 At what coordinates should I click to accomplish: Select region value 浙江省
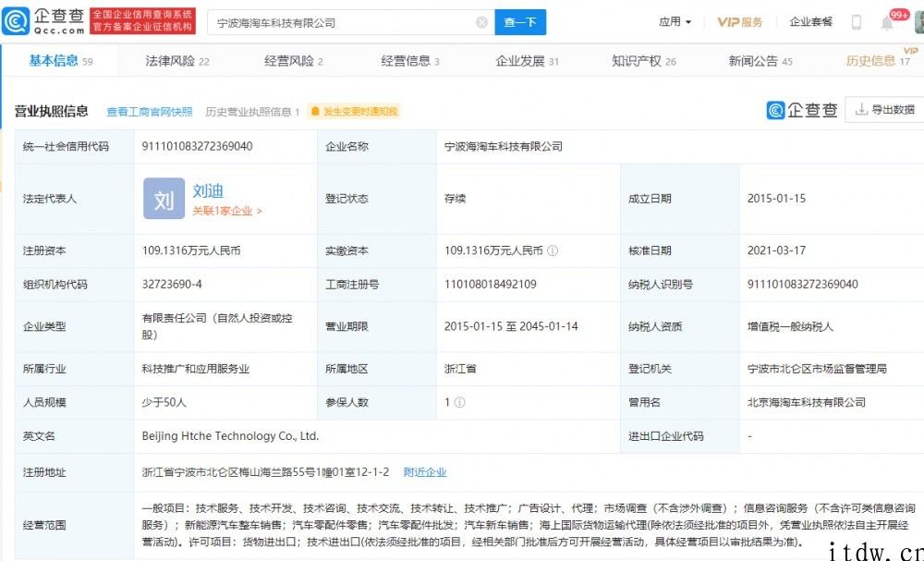click(460, 369)
